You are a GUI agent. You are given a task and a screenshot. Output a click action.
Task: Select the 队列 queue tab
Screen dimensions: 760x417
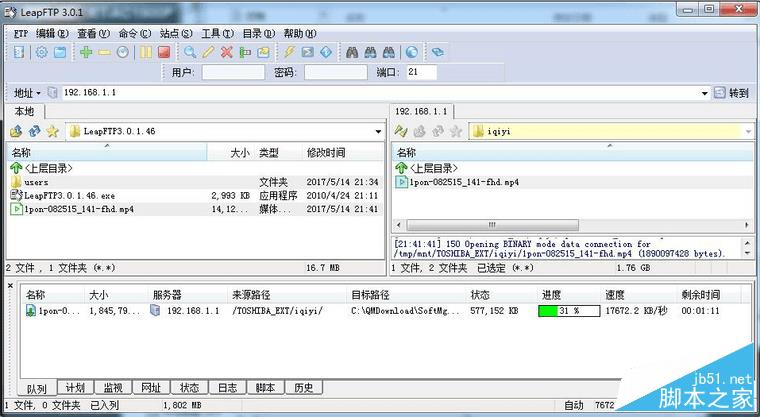coord(37,388)
